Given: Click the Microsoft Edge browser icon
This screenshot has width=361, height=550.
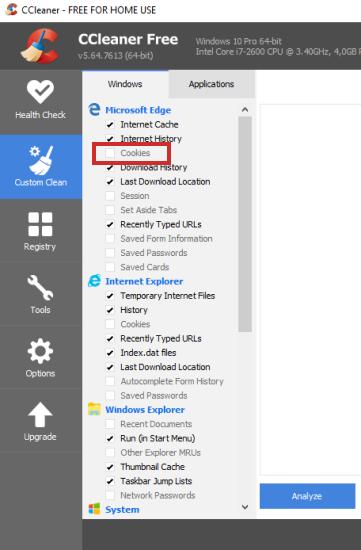Looking at the screenshot, I should click(x=94, y=110).
